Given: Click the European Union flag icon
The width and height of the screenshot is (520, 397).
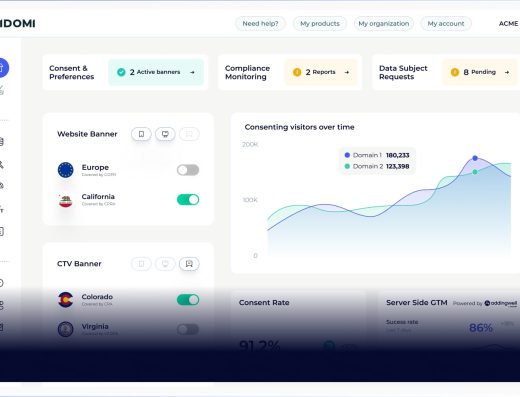Looking at the screenshot, I should (65, 170).
